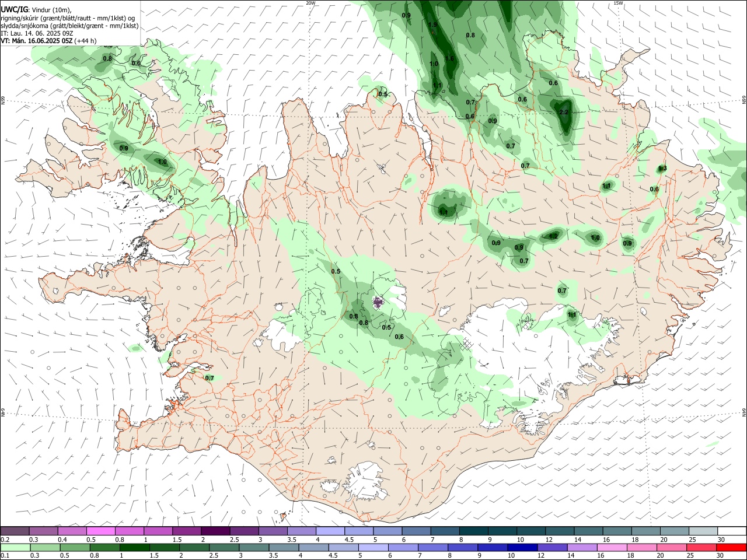747x560 pixels.
Task: Click the 'VT: Mán. 16.06.2025 05Z' valid time
Action: pyautogui.click(x=36, y=41)
